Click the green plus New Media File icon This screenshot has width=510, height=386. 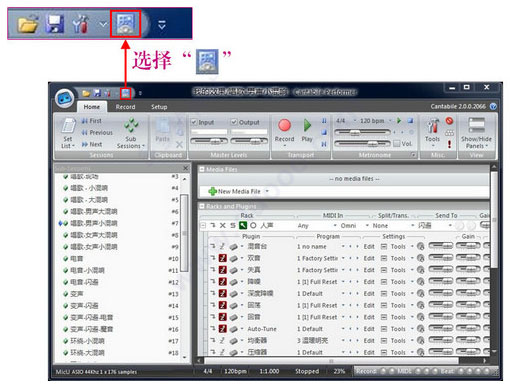212,191
